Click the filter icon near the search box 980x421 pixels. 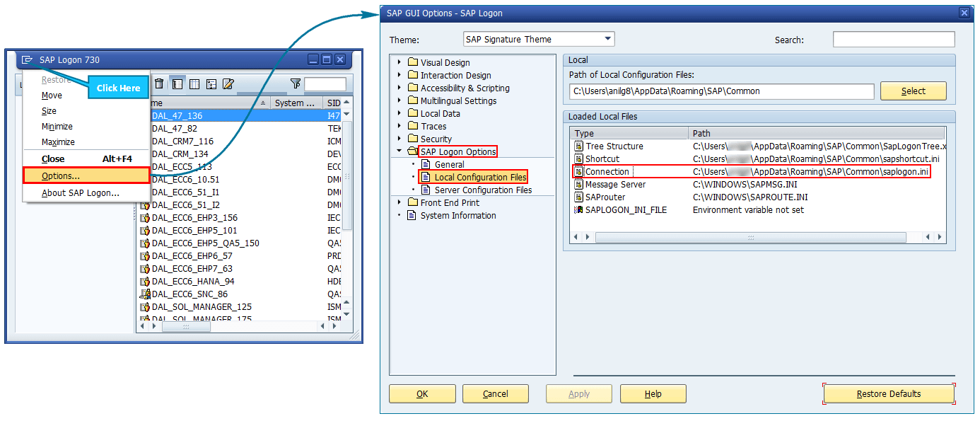[296, 83]
